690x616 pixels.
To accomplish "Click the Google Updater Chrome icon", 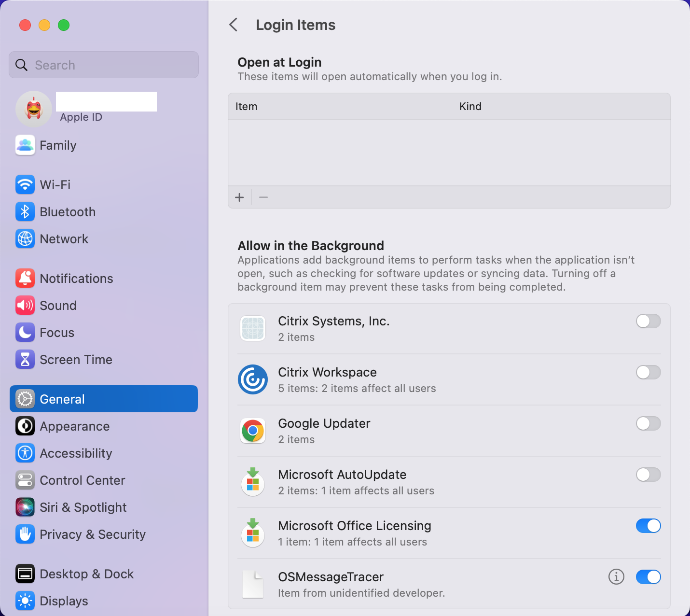I will tap(253, 431).
